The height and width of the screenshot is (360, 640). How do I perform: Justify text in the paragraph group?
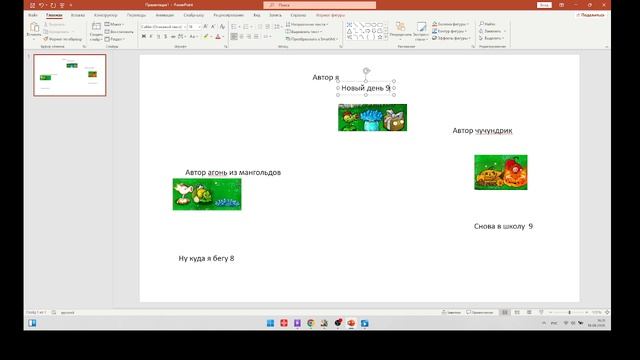coord(256,37)
